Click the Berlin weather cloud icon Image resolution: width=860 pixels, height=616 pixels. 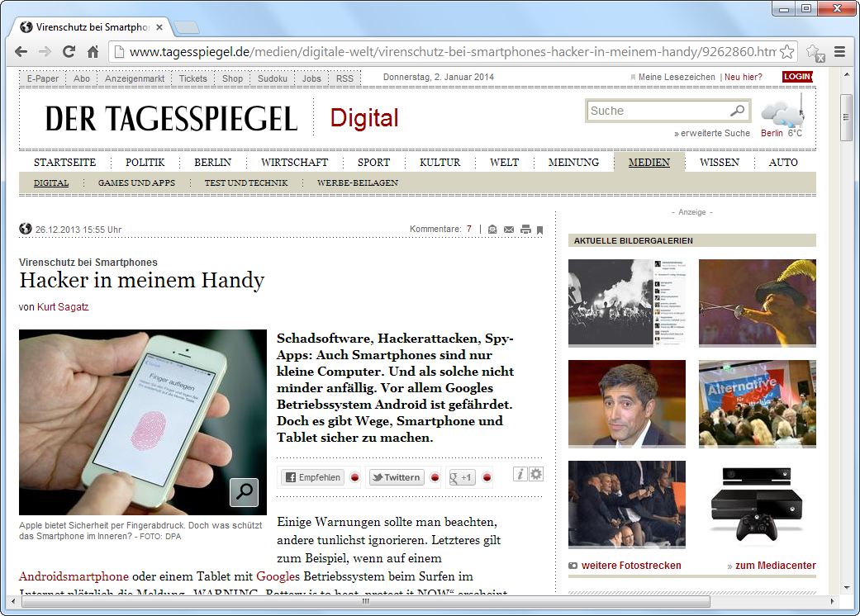(781, 113)
